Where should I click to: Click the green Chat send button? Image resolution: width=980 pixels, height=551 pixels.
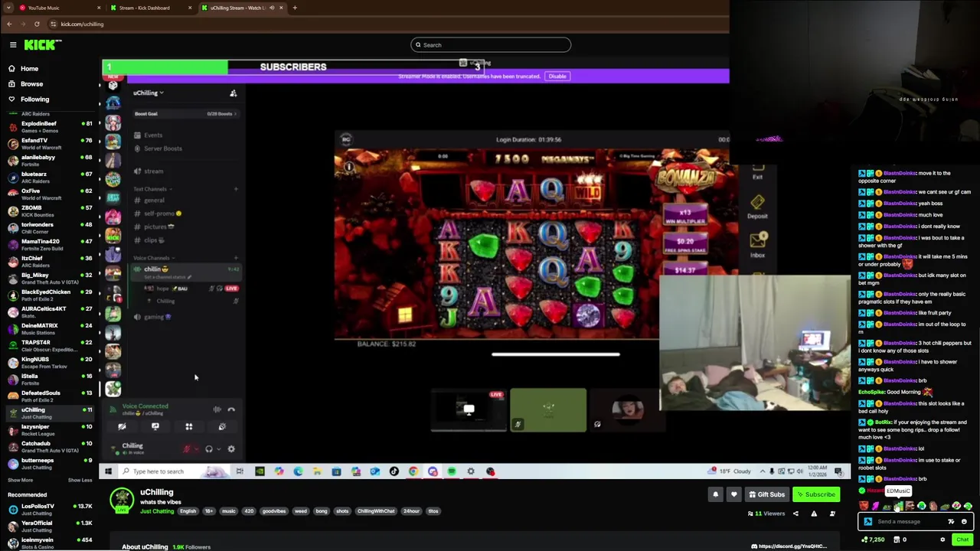coord(962,540)
